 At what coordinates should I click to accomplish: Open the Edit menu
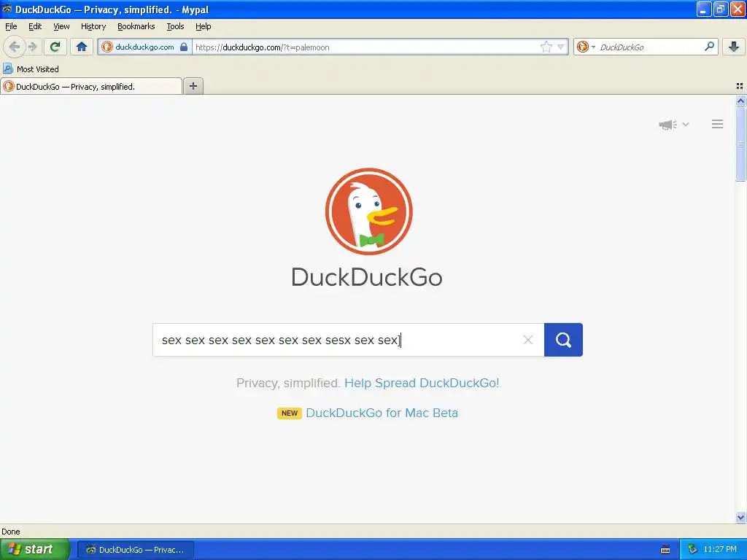tap(35, 26)
